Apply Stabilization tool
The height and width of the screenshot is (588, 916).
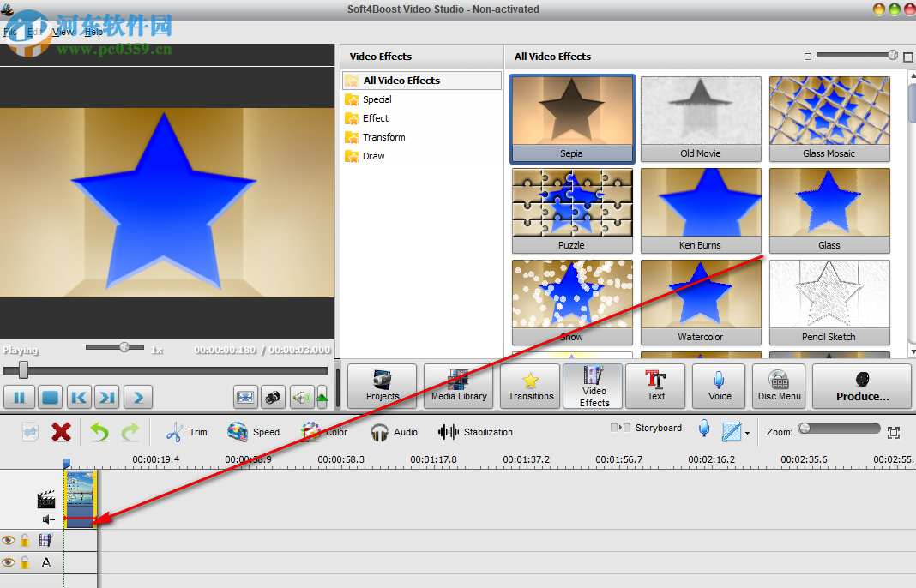pyautogui.click(x=475, y=432)
